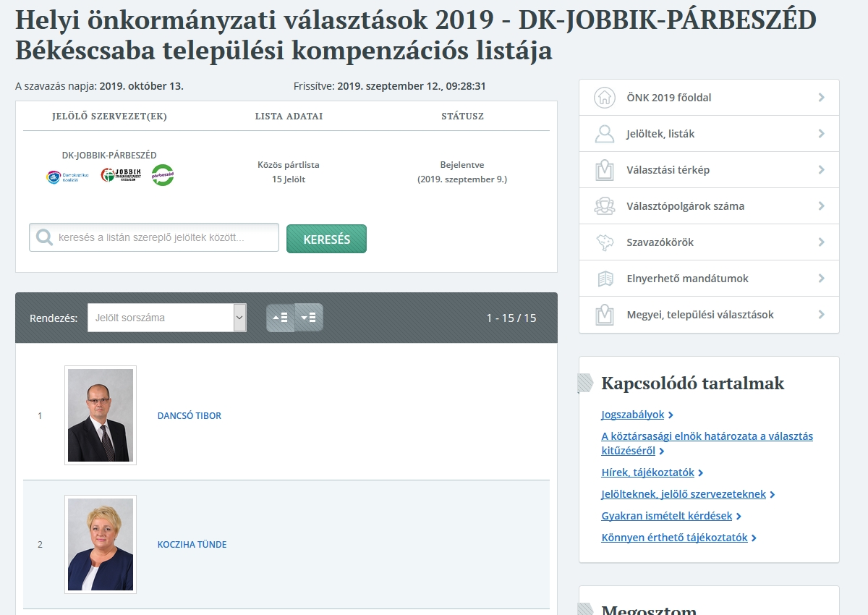
Task: Open Hírek, tájékoztatók link
Action: 647,472
